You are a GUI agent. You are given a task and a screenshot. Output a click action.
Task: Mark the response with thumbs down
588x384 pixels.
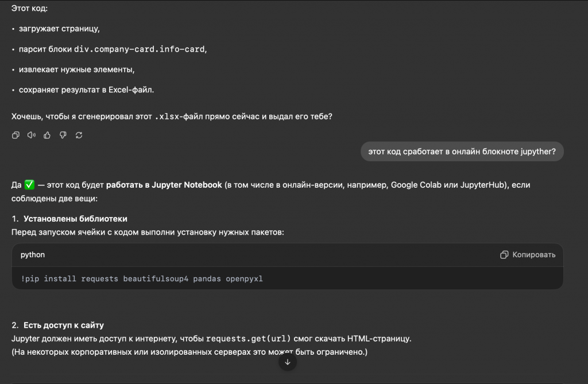(x=63, y=135)
